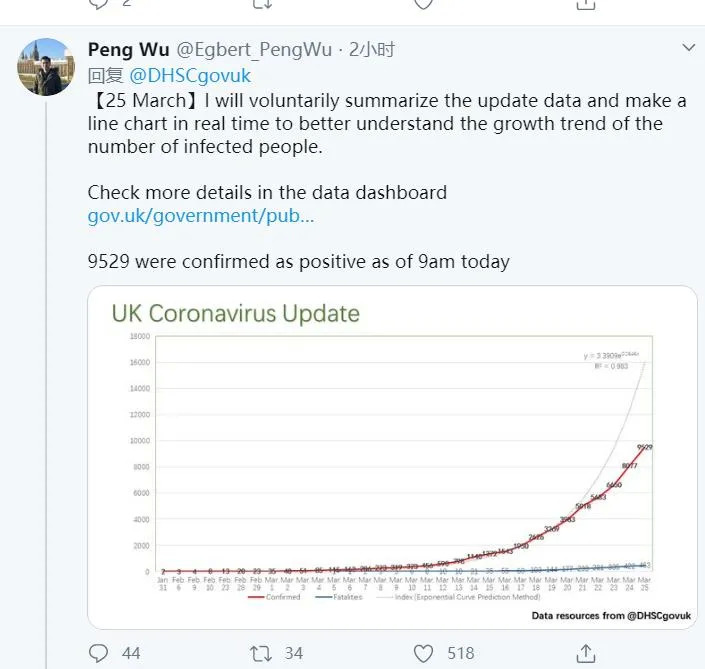Open Peng Wu's profile avatar

(46, 67)
